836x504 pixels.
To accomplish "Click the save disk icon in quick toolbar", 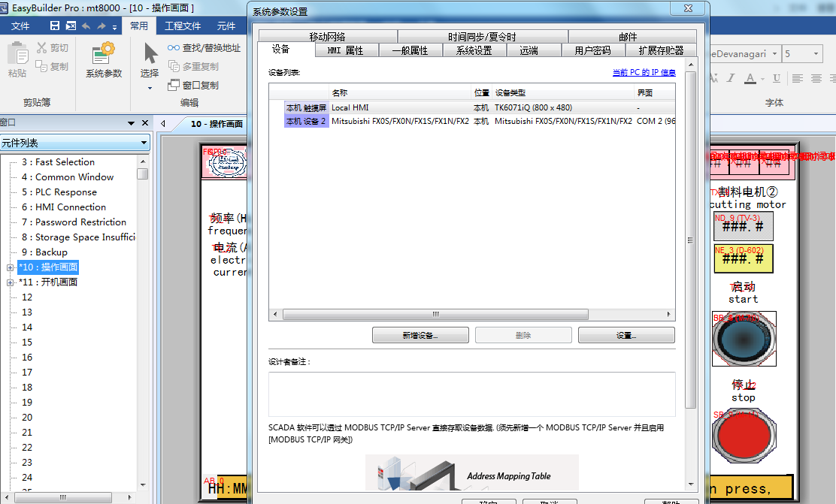I will pyautogui.click(x=55, y=26).
